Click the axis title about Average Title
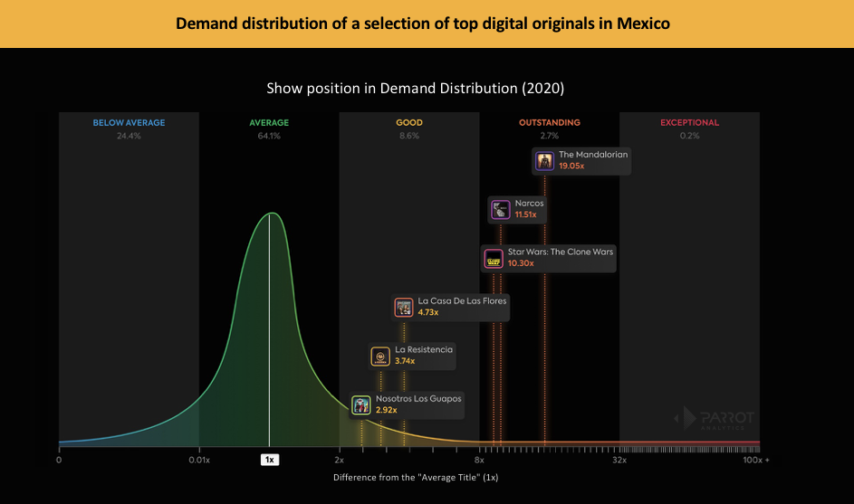854x504 pixels. [416, 478]
